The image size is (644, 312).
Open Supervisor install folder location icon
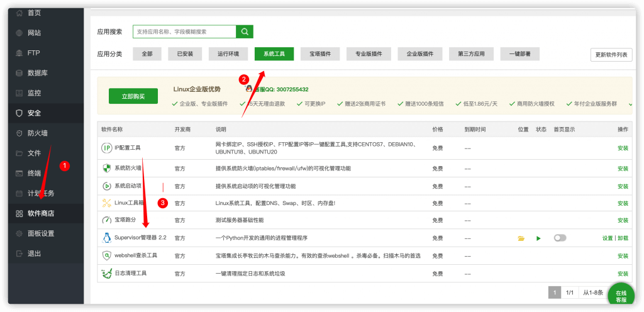(x=521, y=238)
